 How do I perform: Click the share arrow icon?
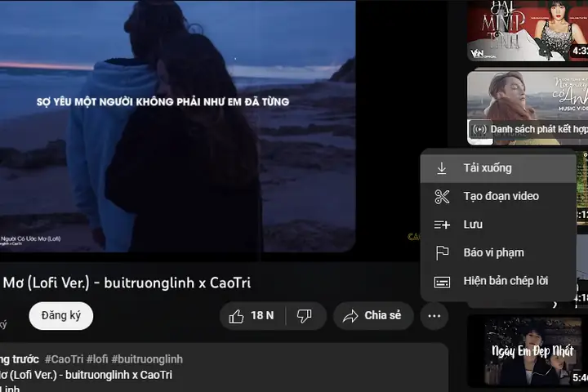tap(350, 316)
